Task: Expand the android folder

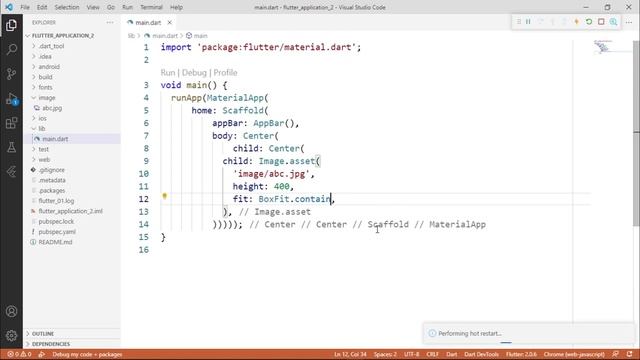Action: [x=49, y=67]
